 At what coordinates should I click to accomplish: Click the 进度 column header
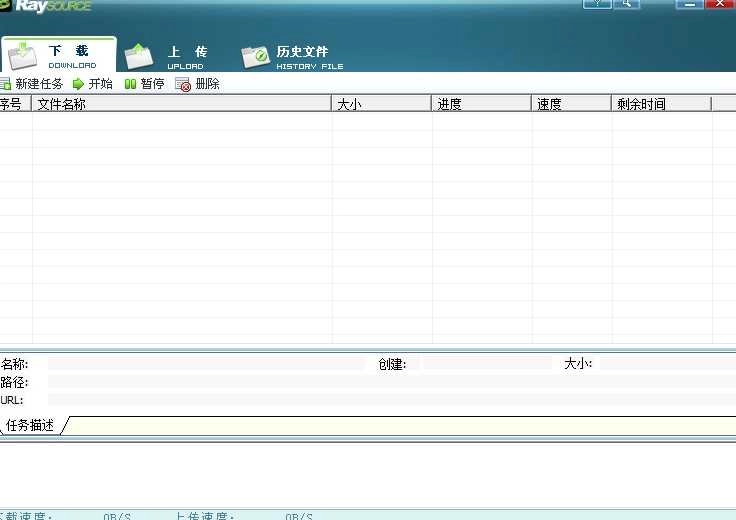pos(481,104)
